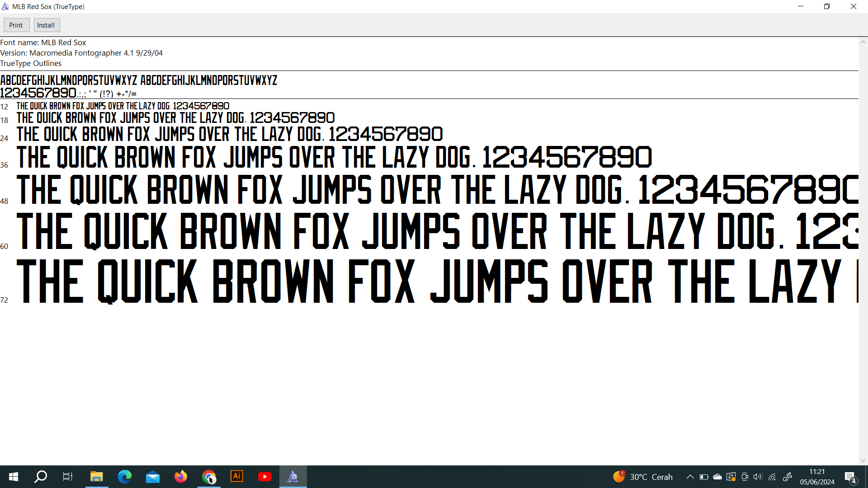Open the volume control in system tray

coord(758,477)
